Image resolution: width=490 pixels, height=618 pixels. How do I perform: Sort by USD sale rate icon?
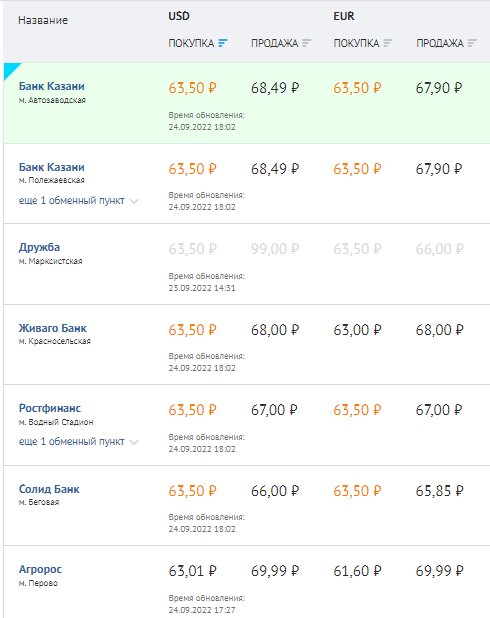click(x=307, y=43)
